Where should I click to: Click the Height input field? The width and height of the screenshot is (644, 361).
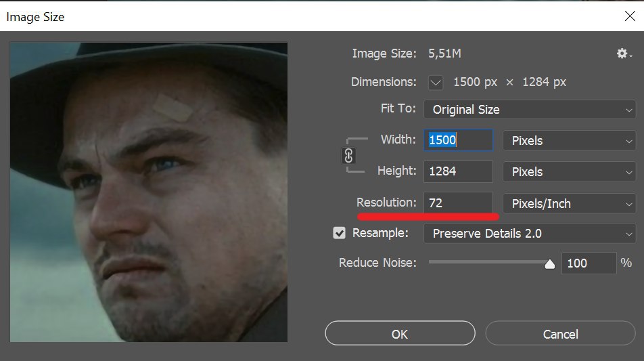pos(459,171)
